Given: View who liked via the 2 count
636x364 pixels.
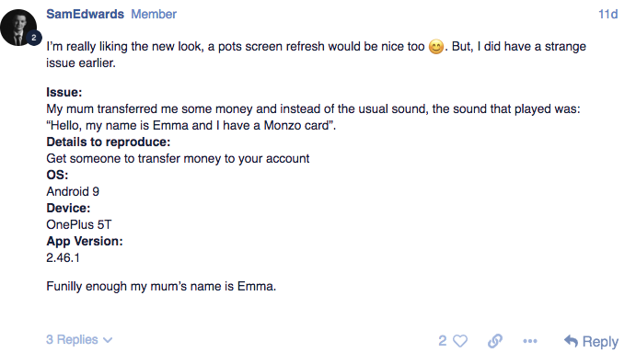Looking at the screenshot, I should (x=442, y=341).
